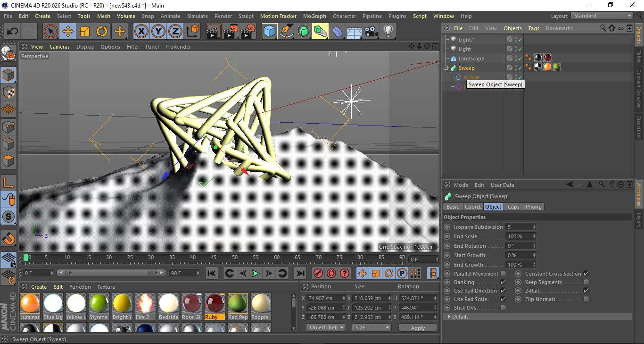Screen dimensions: 644x344
Task: Select the Styrene material swatch
Action: (99, 307)
